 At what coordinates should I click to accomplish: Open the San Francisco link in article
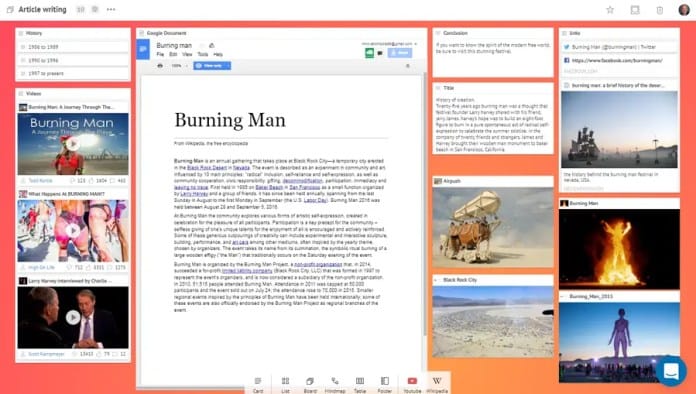pos(304,187)
